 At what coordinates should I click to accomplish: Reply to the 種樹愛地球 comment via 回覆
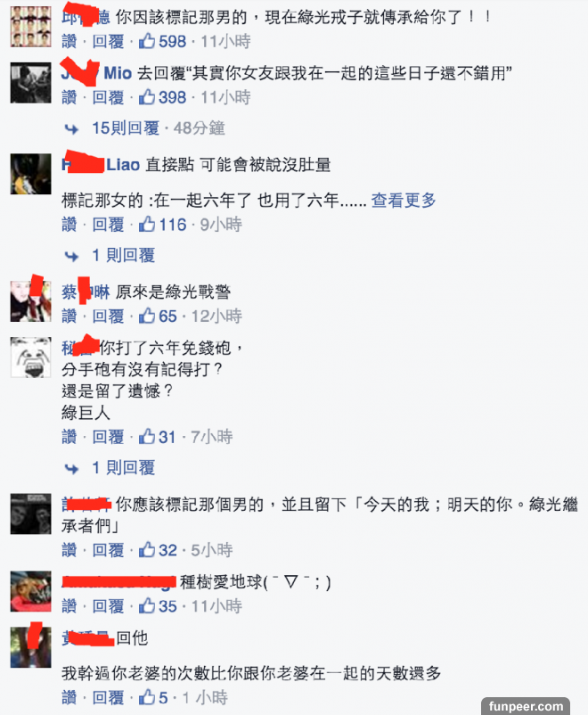coord(108,606)
